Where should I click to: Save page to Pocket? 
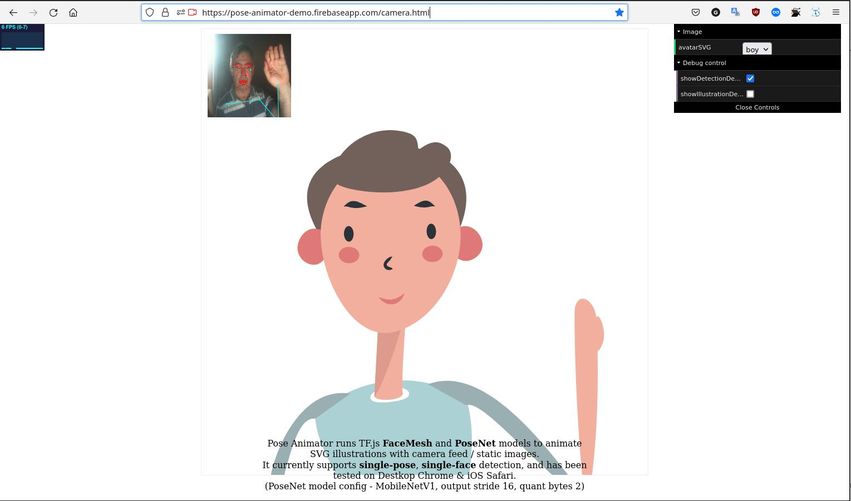tap(696, 12)
